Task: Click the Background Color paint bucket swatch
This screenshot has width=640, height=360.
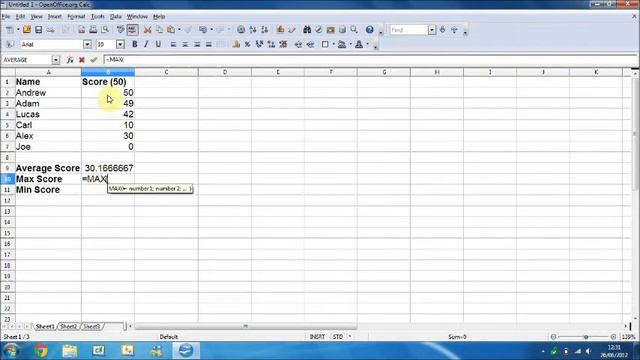Action: [x=342, y=44]
